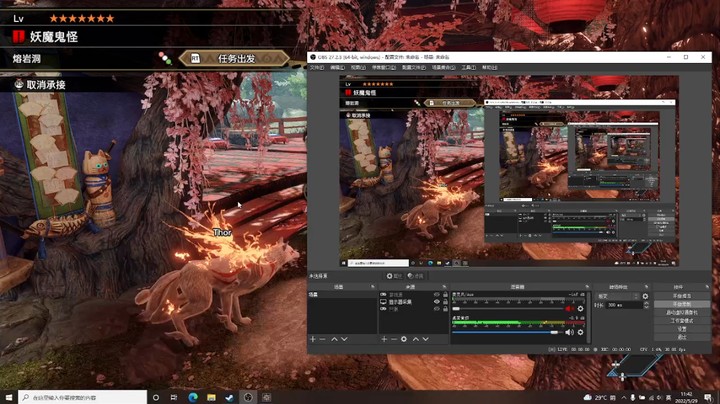Image resolution: width=720 pixels, height=404 pixels.
Task: Open Task View on the taskbar
Action: click(174, 397)
